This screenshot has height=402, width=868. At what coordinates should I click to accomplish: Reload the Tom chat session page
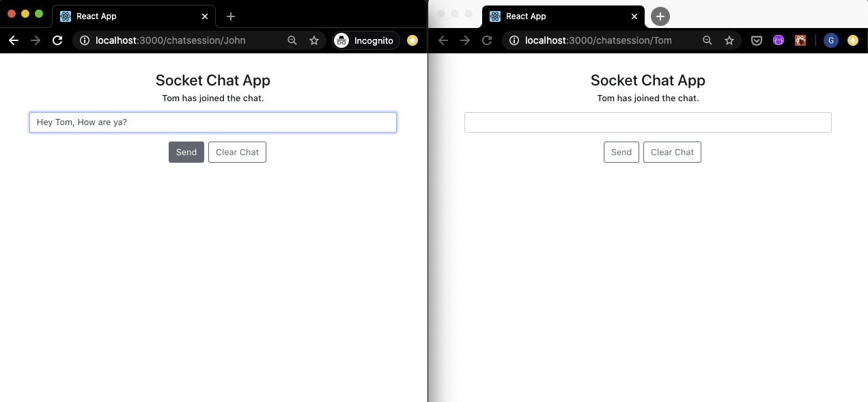pos(487,40)
